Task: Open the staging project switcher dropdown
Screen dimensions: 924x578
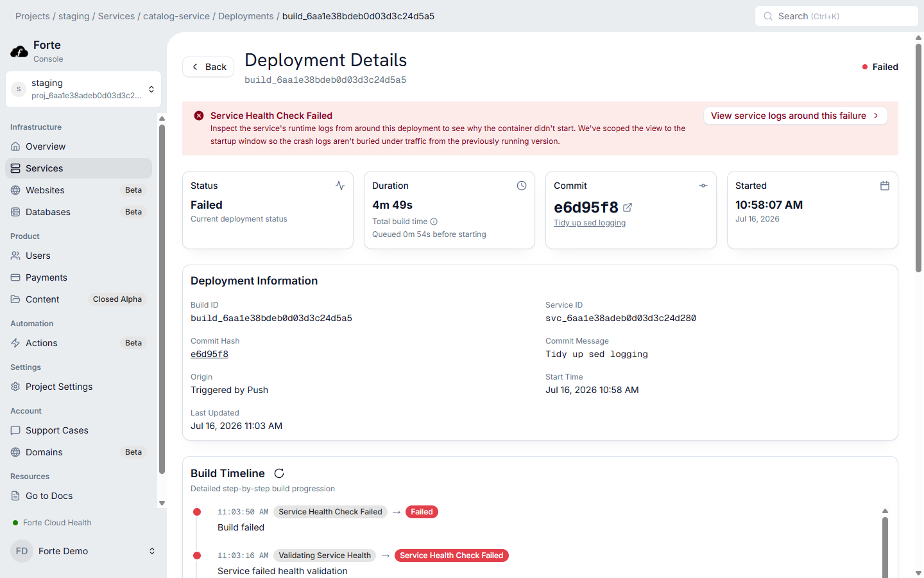Action: 83,89
